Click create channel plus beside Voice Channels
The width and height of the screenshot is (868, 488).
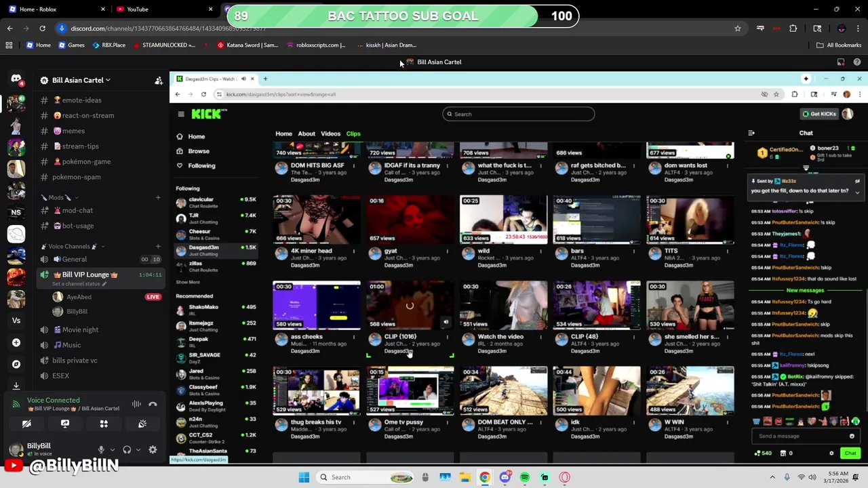(x=158, y=246)
